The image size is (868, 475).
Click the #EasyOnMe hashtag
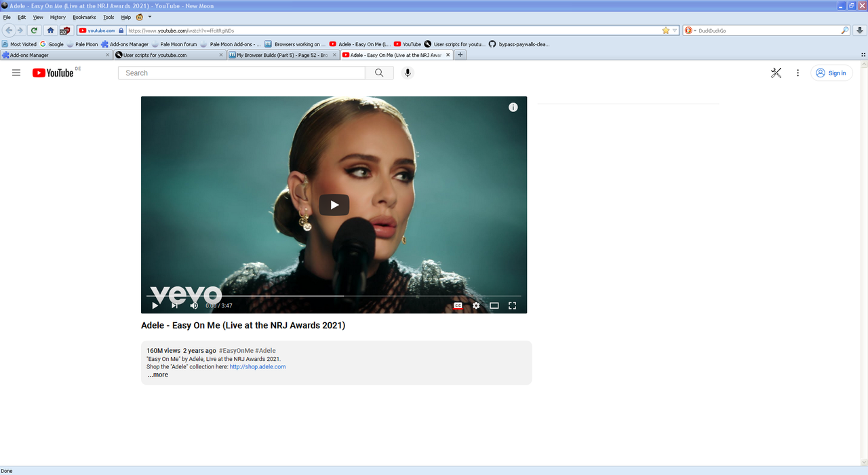point(236,351)
